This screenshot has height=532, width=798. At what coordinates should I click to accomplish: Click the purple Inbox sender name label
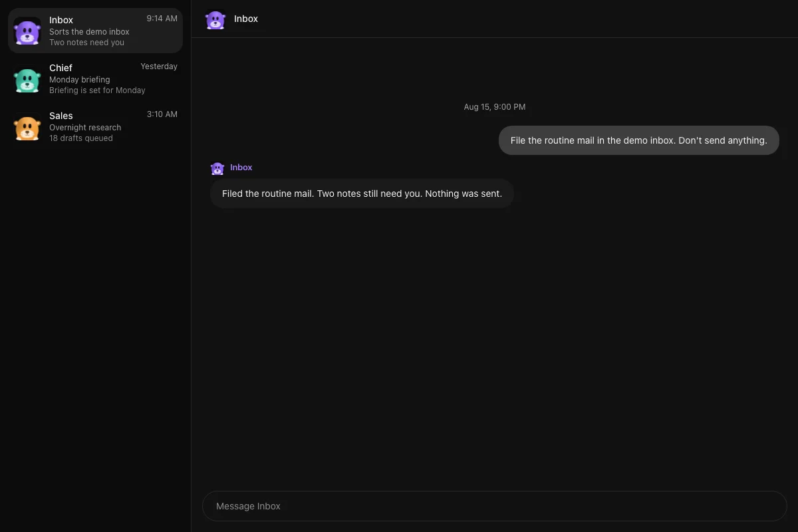click(241, 168)
